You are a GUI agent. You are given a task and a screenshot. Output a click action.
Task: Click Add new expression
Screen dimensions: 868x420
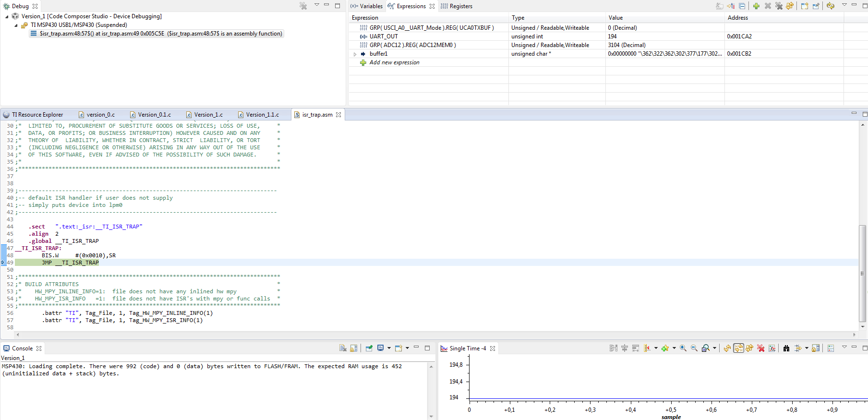394,62
